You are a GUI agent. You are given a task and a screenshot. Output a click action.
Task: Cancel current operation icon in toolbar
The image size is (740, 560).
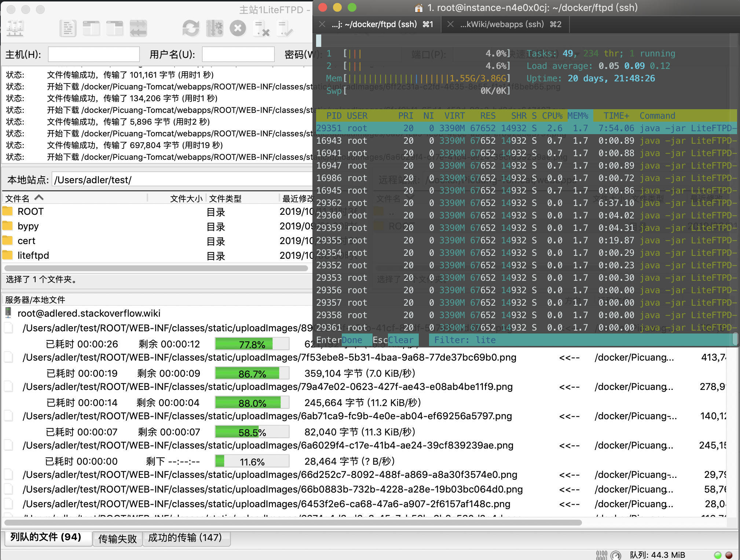[x=238, y=28]
